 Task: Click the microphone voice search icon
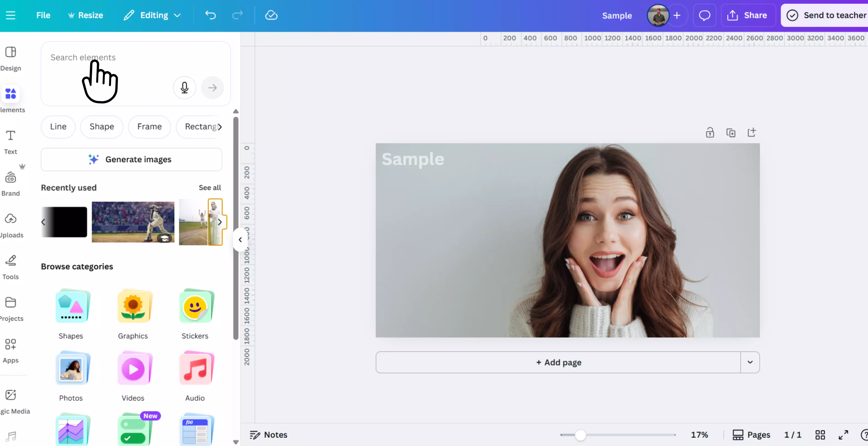coord(184,88)
